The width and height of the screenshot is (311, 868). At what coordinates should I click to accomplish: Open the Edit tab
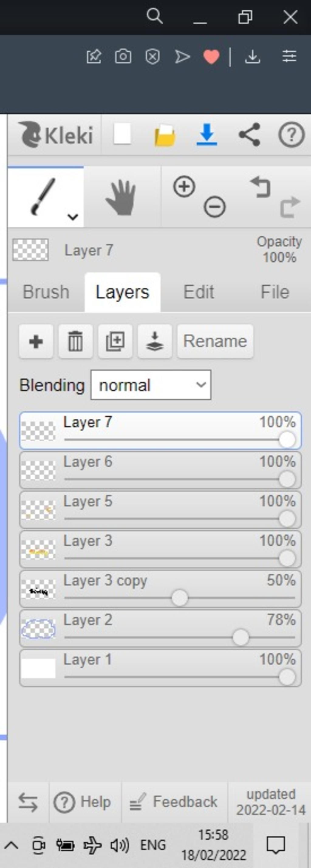pyautogui.click(x=199, y=292)
